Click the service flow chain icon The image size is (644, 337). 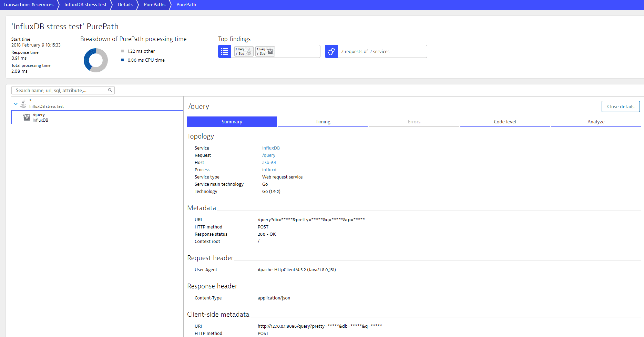click(331, 51)
